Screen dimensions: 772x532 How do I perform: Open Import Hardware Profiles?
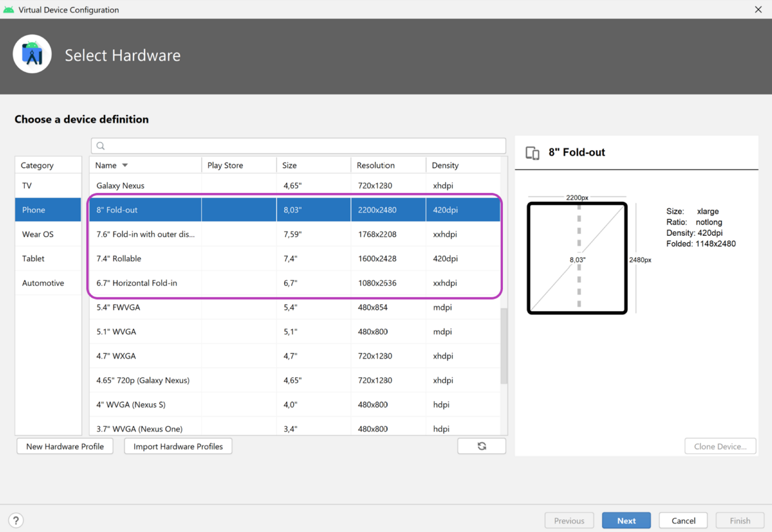point(178,446)
